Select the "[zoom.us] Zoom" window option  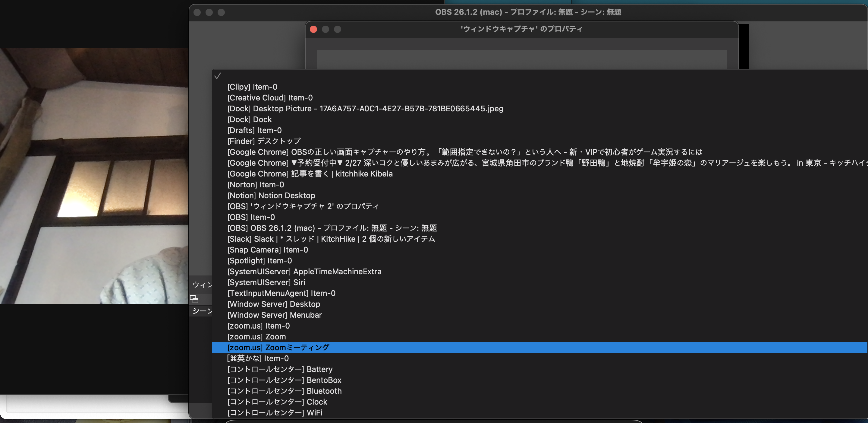tap(256, 336)
